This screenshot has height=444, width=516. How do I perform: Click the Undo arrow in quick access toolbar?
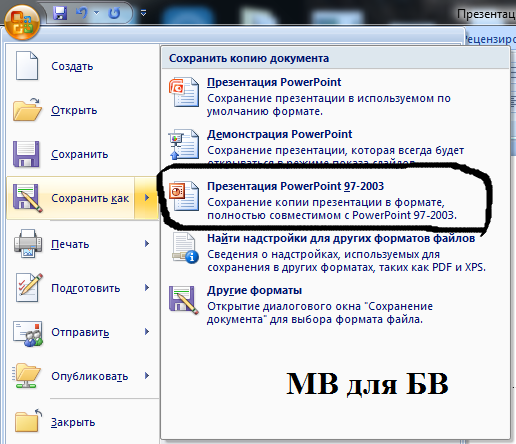(81, 13)
